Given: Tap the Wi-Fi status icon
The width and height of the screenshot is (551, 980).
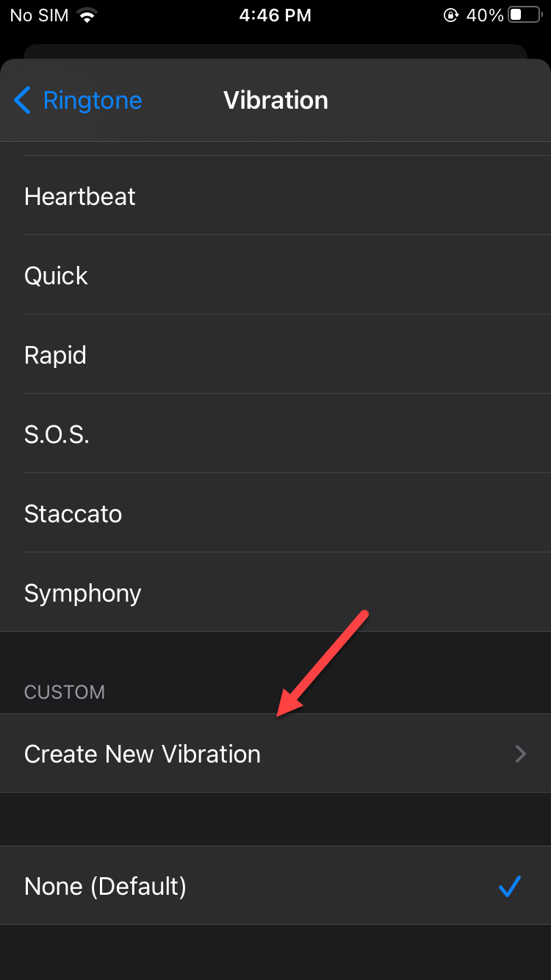Looking at the screenshot, I should coord(88,15).
